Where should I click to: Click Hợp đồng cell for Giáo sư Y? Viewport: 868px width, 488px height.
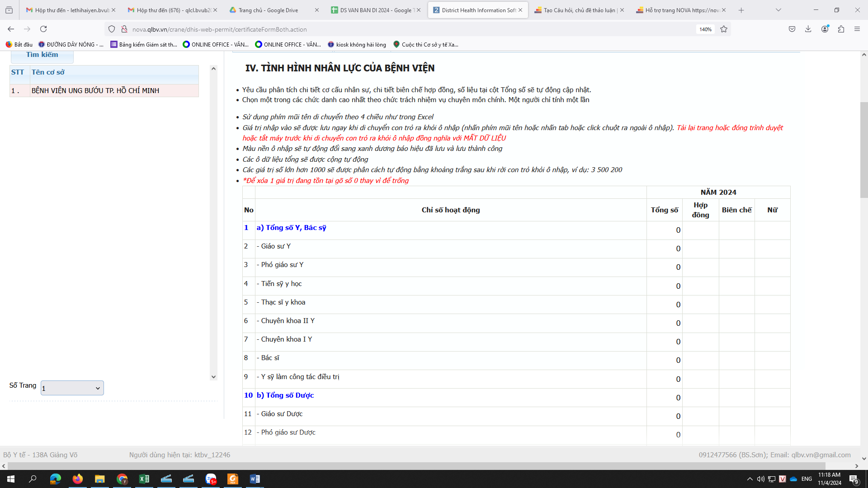(x=700, y=249)
